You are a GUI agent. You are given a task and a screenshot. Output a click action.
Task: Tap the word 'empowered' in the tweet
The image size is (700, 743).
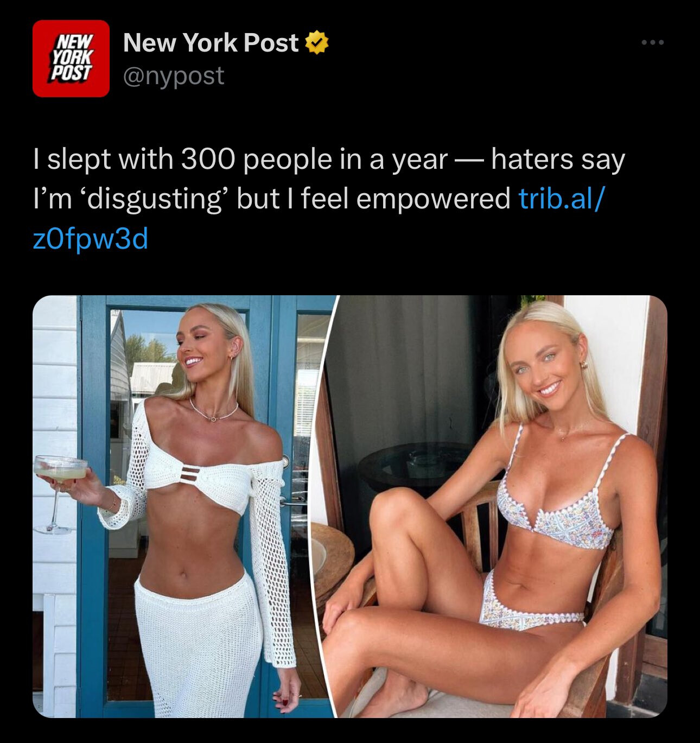point(433,199)
